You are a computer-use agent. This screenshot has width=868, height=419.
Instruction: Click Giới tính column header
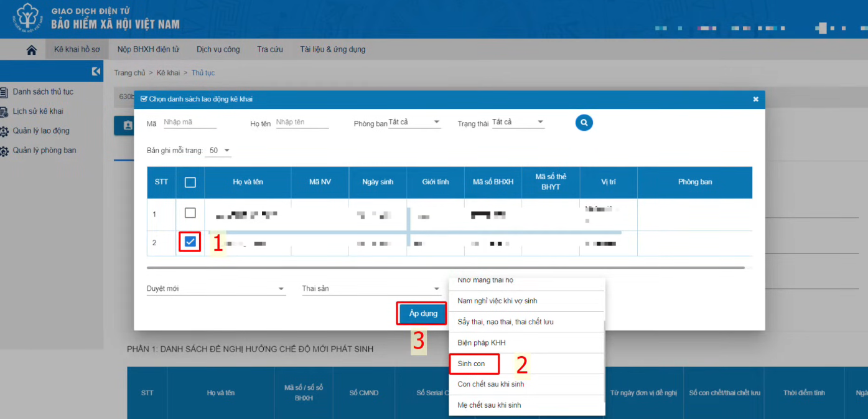coord(436,182)
